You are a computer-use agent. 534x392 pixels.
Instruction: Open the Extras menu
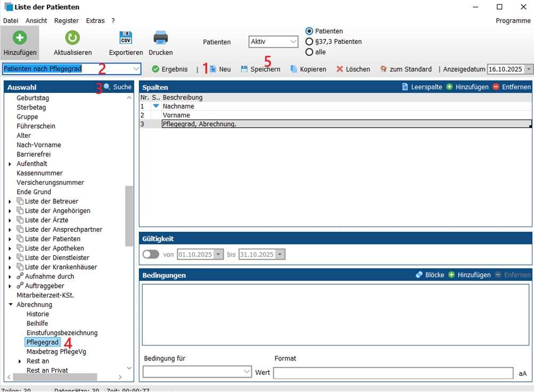point(95,21)
